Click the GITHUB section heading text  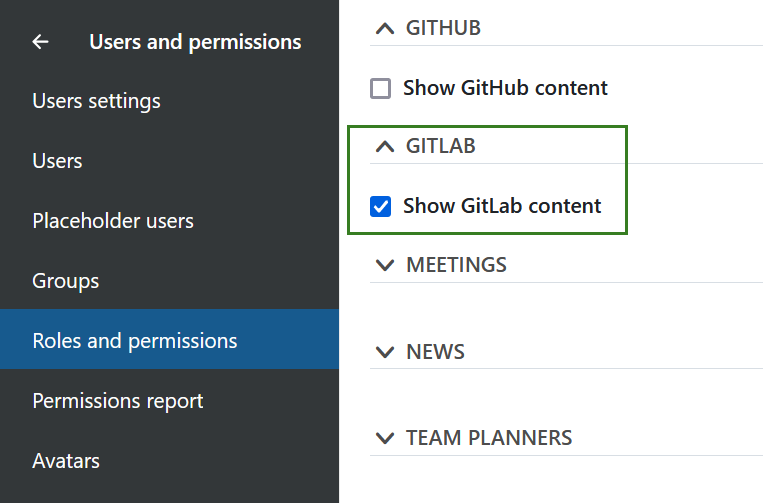[443, 28]
